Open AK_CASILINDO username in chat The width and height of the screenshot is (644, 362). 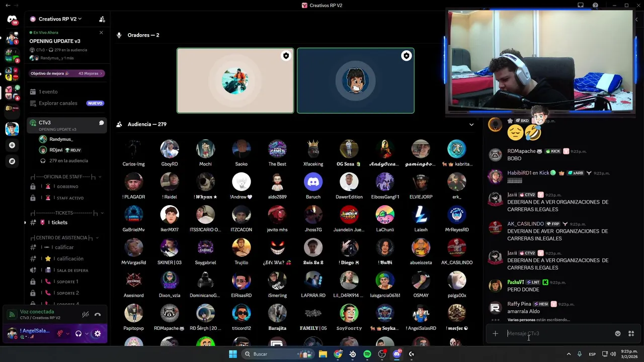click(525, 224)
